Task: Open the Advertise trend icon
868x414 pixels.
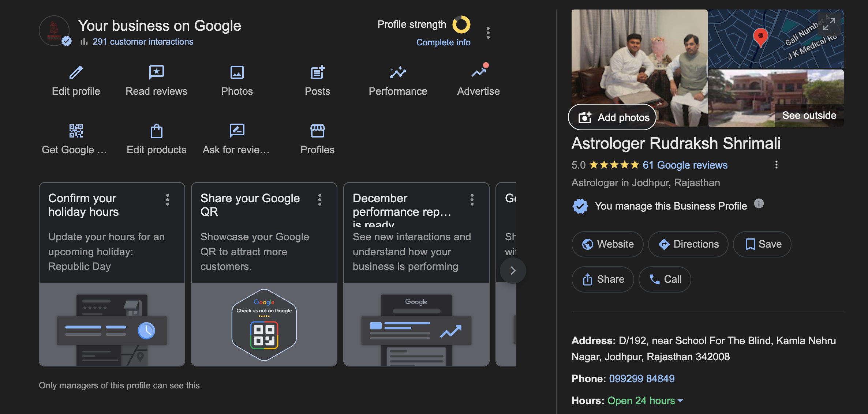Action: 478,72
